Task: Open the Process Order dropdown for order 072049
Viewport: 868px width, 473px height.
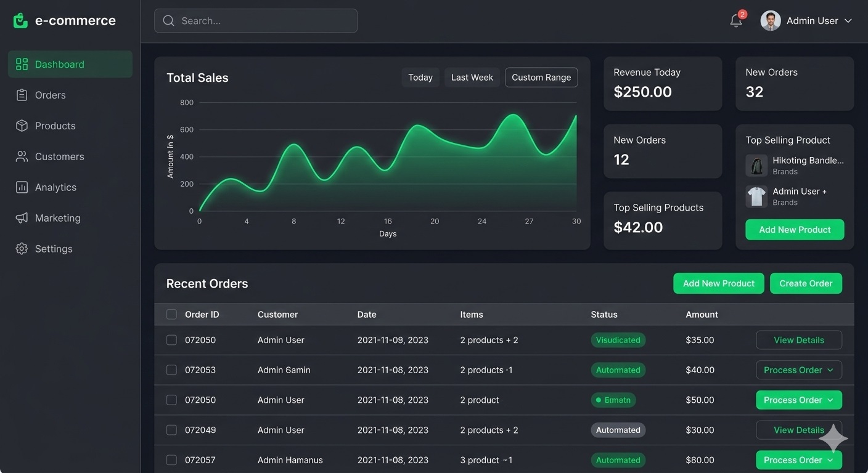Action: point(799,430)
